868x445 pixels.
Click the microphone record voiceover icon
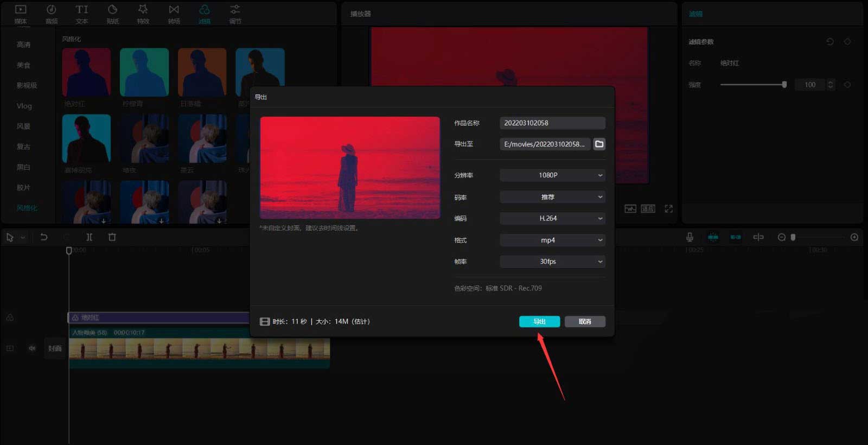(x=690, y=237)
